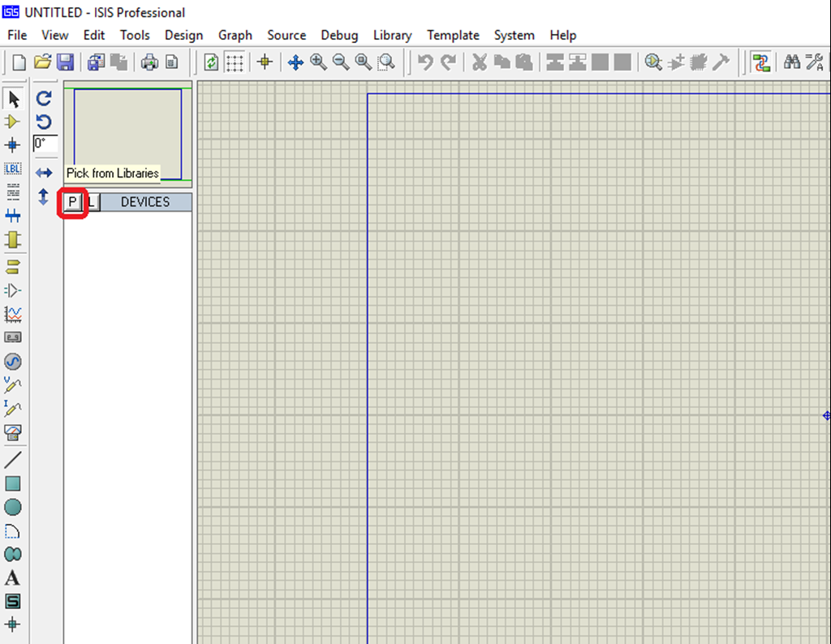Click the Voltage probe tool
Screen dimensions: 831x644
[12, 384]
